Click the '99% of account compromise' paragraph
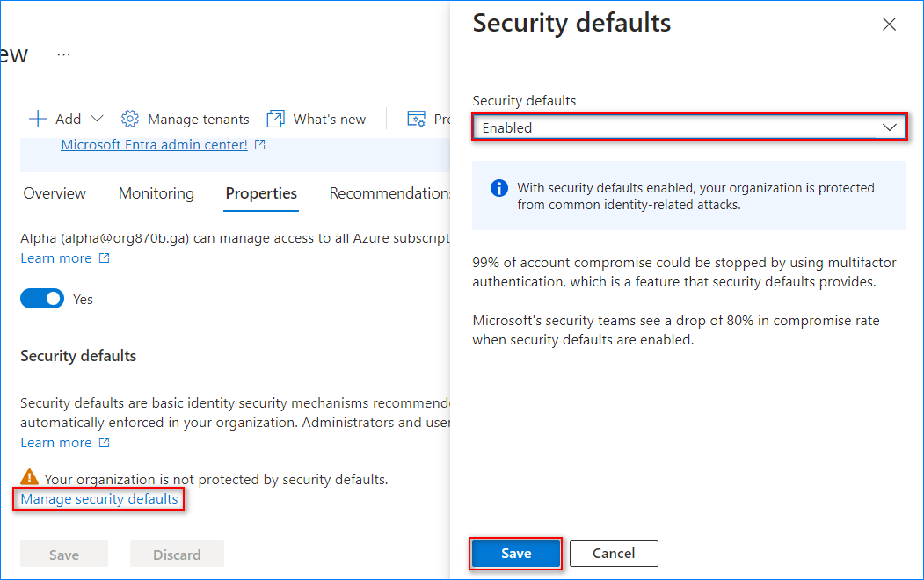This screenshot has height=580, width=924. coord(684,272)
